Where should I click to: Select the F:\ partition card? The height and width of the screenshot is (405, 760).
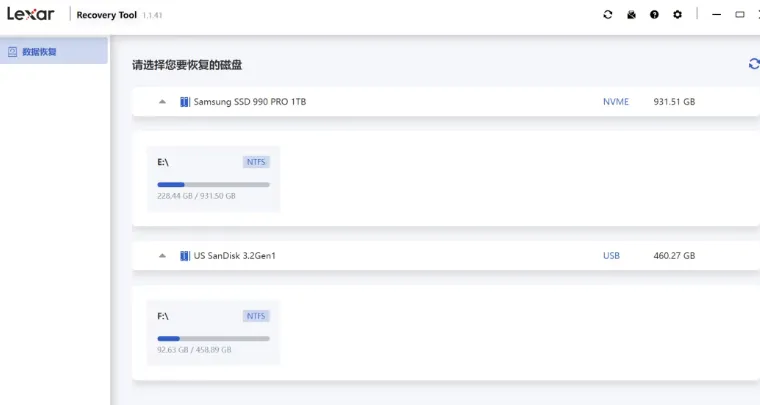[x=213, y=332]
